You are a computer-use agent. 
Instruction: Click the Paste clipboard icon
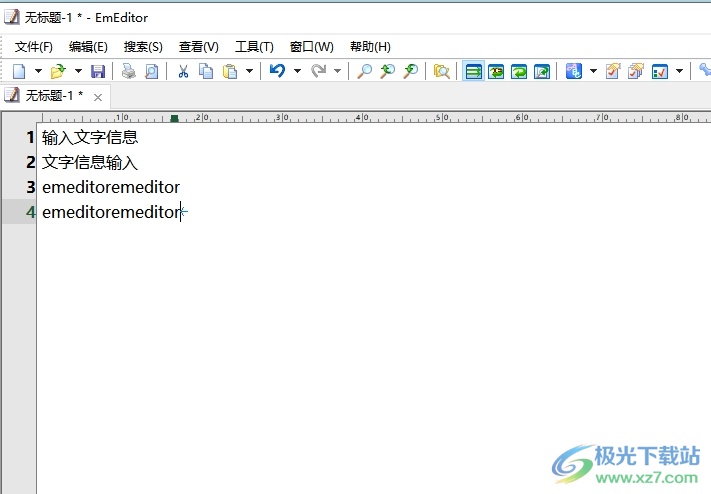point(230,71)
